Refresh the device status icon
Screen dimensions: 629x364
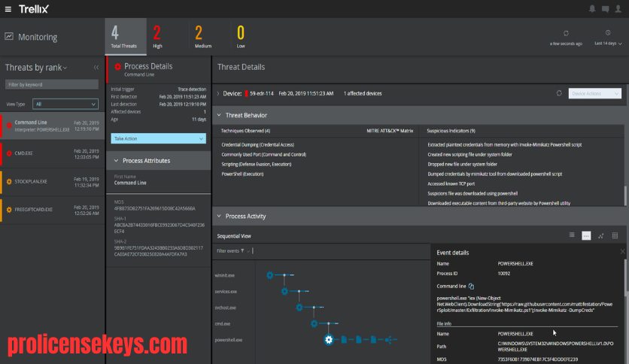[559, 93]
